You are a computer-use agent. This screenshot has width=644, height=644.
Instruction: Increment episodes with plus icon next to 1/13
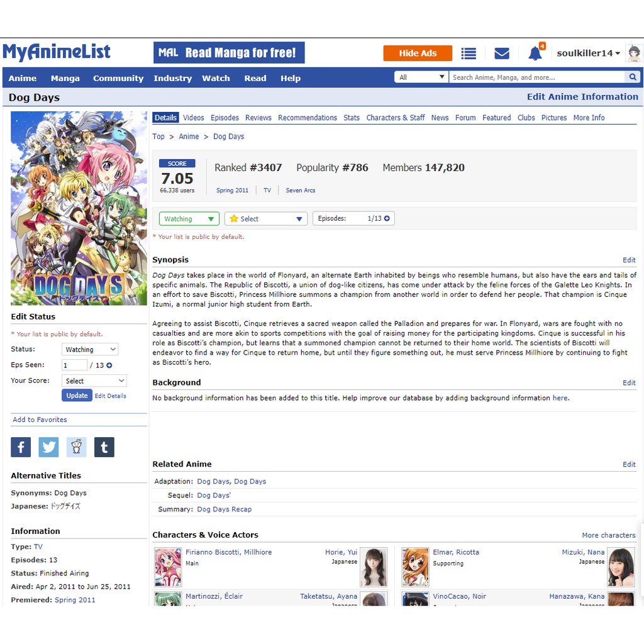tap(387, 218)
